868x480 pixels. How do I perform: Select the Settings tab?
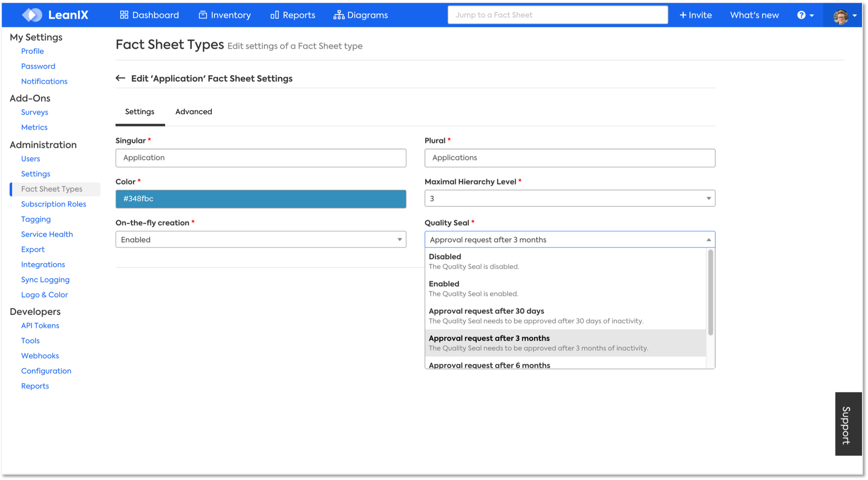140,112
